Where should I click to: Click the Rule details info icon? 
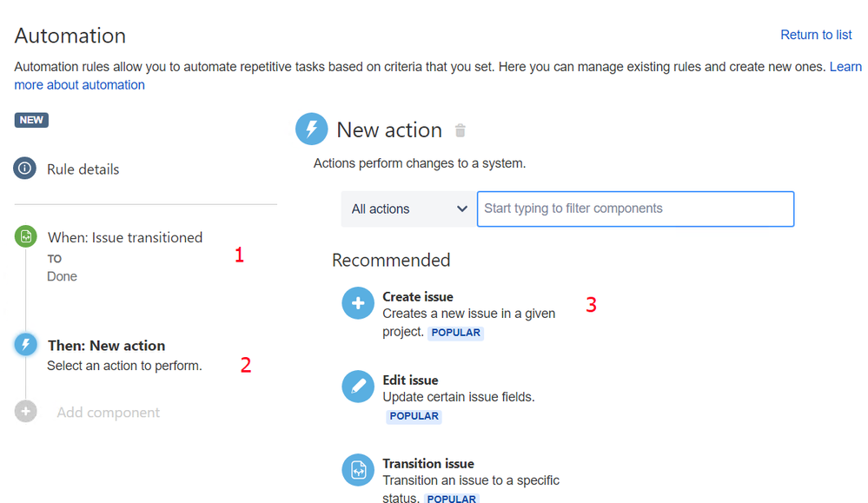tap(25, 169)
